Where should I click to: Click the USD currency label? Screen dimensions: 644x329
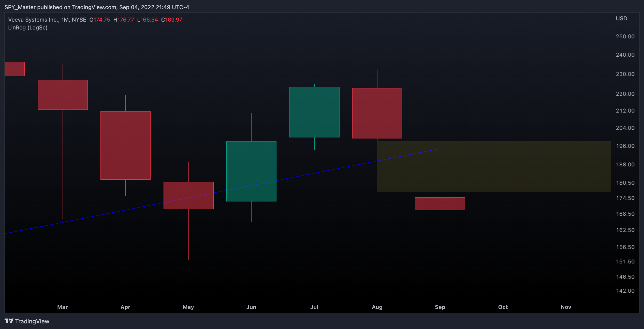(621, 19)
